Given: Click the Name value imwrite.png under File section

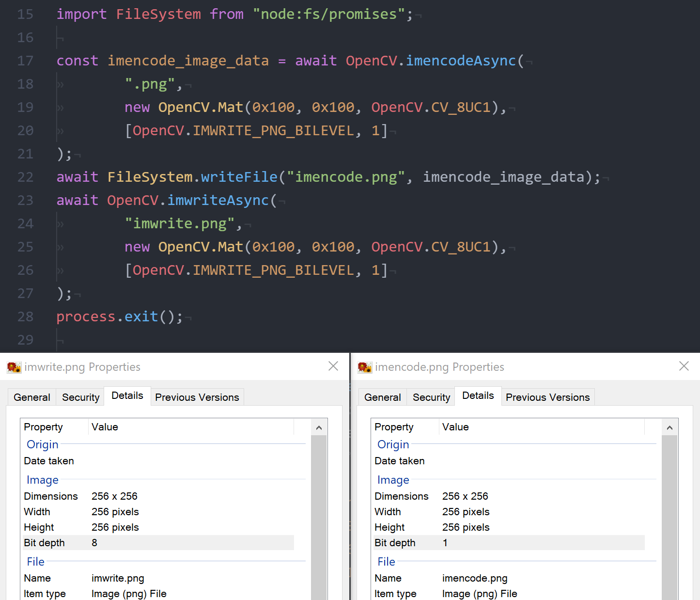Looking at the screenshot, I should point(118,578).
